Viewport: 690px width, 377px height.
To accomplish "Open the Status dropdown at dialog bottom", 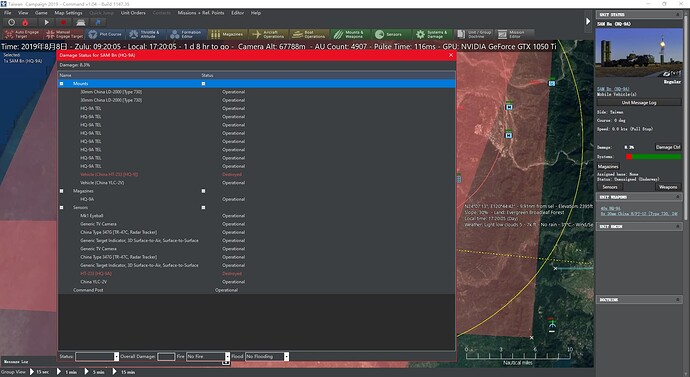I will tap(97, 356).
